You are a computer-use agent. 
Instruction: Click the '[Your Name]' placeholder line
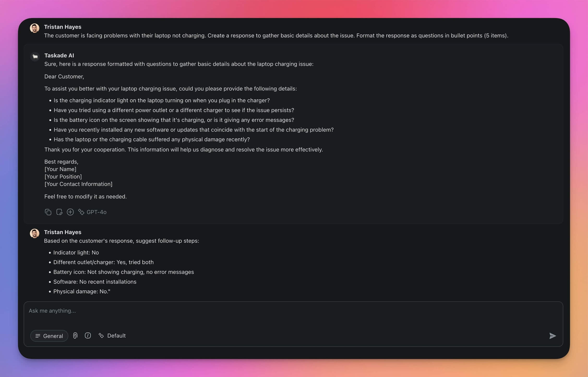[60, 169]
